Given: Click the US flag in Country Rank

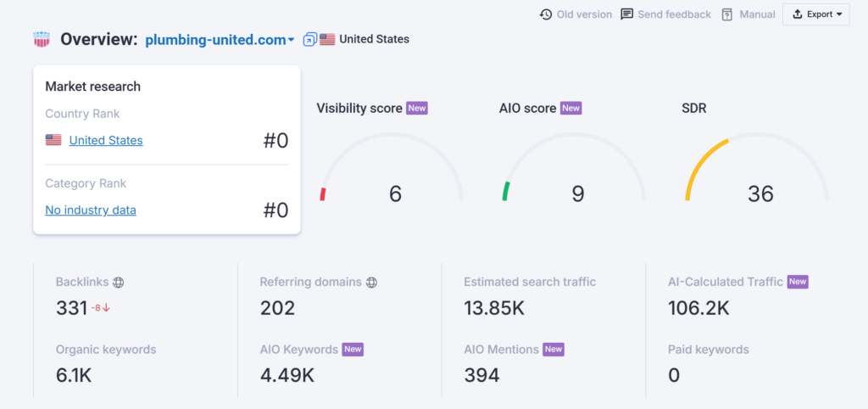Looking at the screenshot, I should pyautogui.click(x=53, y=140).
